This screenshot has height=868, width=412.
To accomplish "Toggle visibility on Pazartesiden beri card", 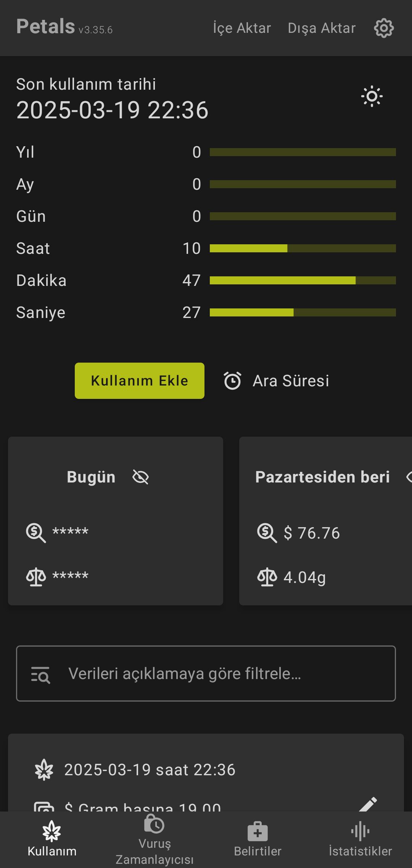I will pos(408,477).
